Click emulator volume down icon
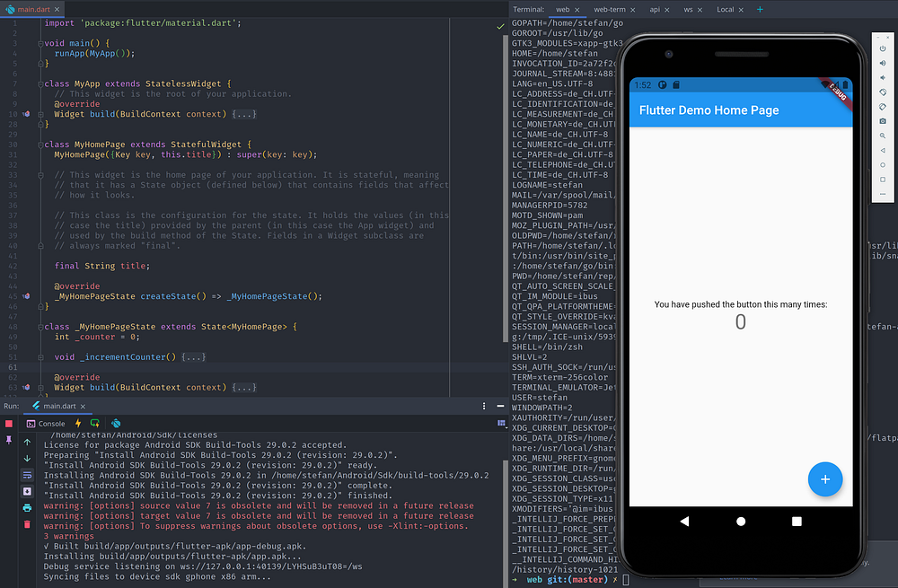The width and height of the screenshot is (898, 588). (883, 77)
